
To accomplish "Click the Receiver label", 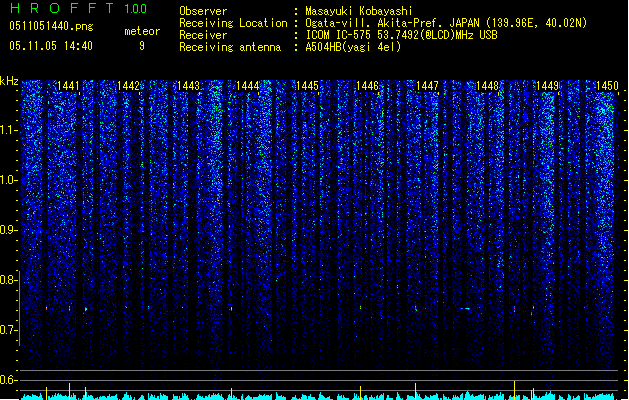I will [203, 35].
